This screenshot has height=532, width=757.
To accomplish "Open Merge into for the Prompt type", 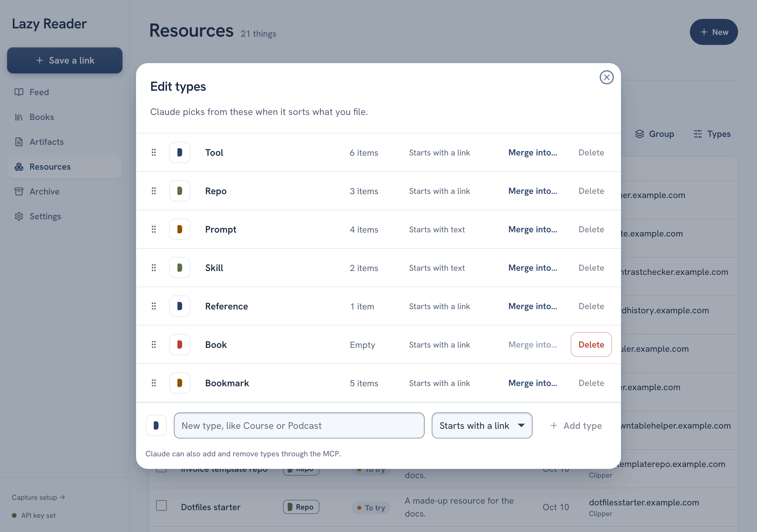I will 533,229.
